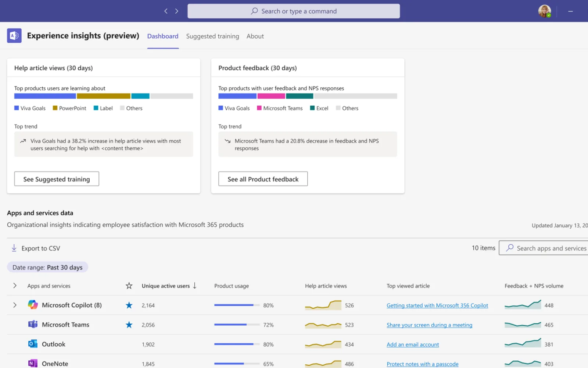588x368 pixels.
Task: Switch to the Dashboard tab
Action: tap(163, 36)
